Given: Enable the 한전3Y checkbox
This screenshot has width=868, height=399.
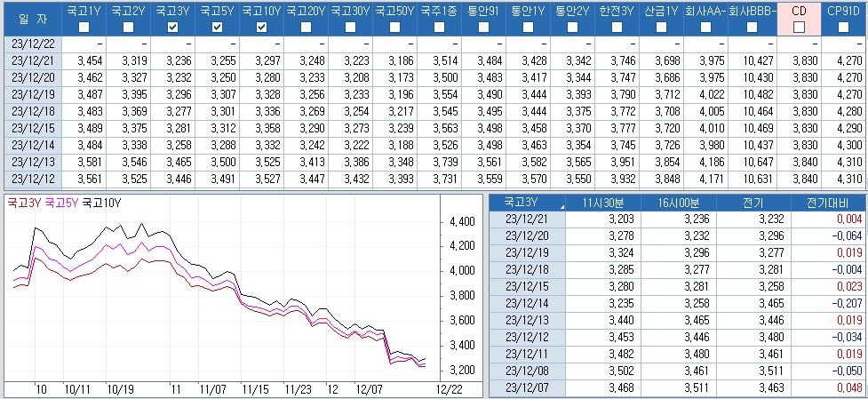Looking at the screenshot, I should (x=617, y=28).
